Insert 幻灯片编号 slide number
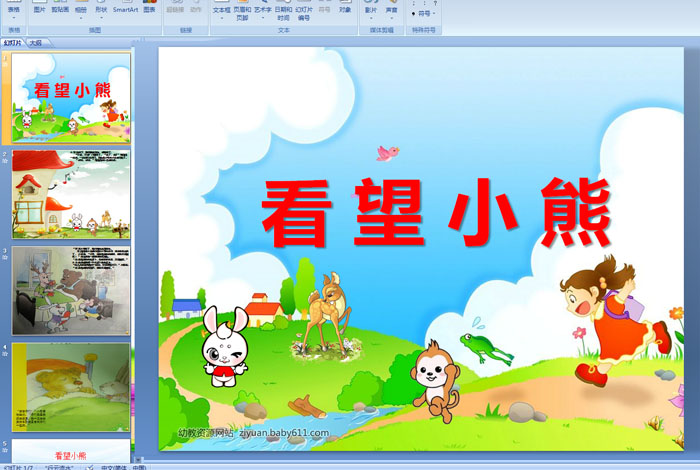This screenshot has height=470, width=700. pyautogui.click(x=304, y=10)
